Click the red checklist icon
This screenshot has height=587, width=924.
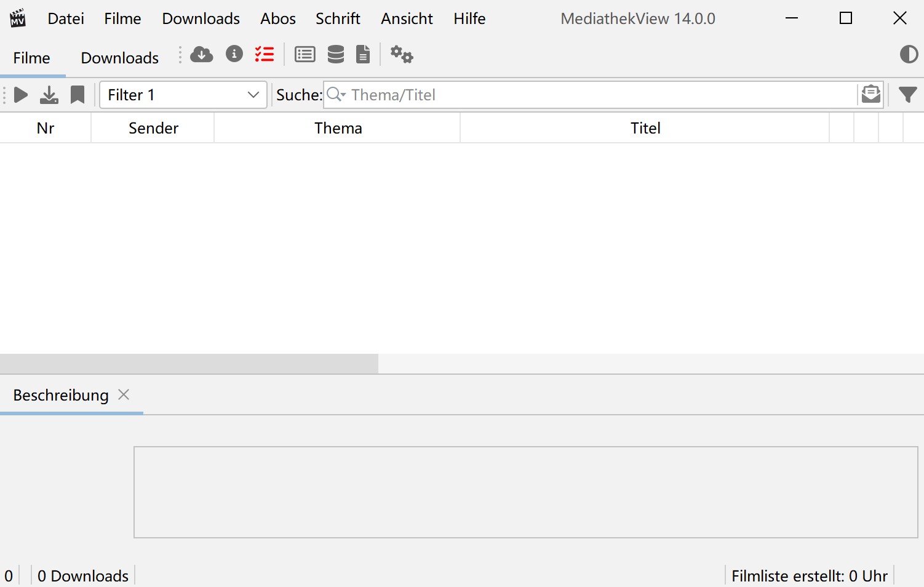265,54
